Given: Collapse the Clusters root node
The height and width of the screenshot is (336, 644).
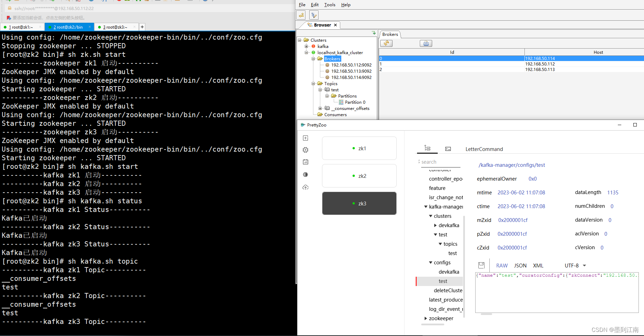Looking at the screenshot, I should point(300,40).
